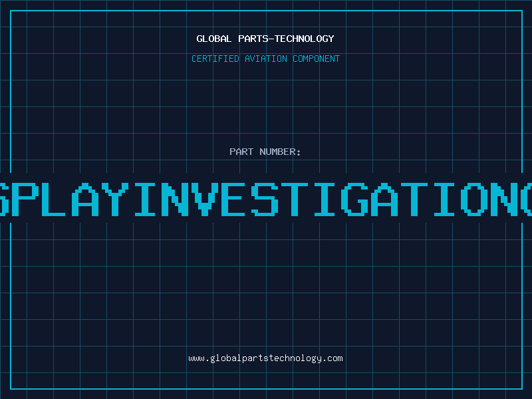Viewport: 532px width, 399px height.
Task: Open the www.globalpartstechnology.com link
Action: (265, 358)
